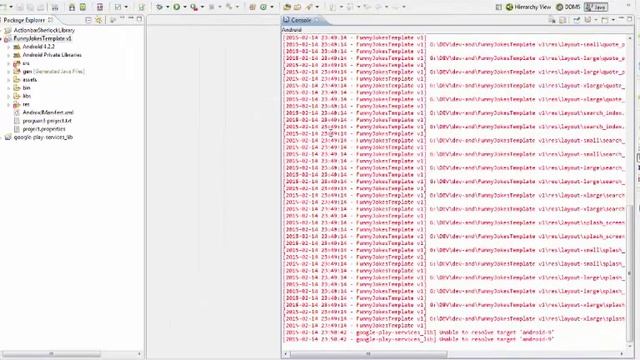Select the Console tab
This screenshot has width=640, height=360.
click(301, 20)
